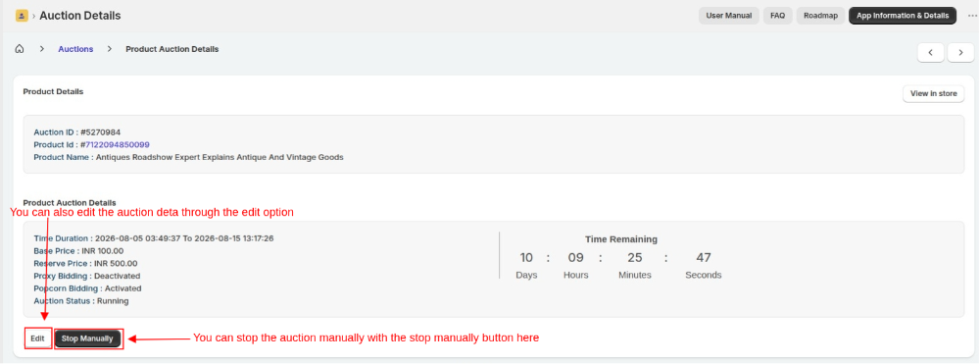
Task: Click Auction Status Running text
Action: [81, 301]
